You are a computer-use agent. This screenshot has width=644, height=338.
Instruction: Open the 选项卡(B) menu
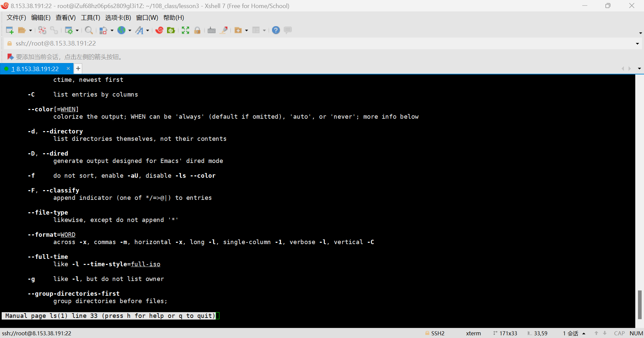[x=118, y=18]
